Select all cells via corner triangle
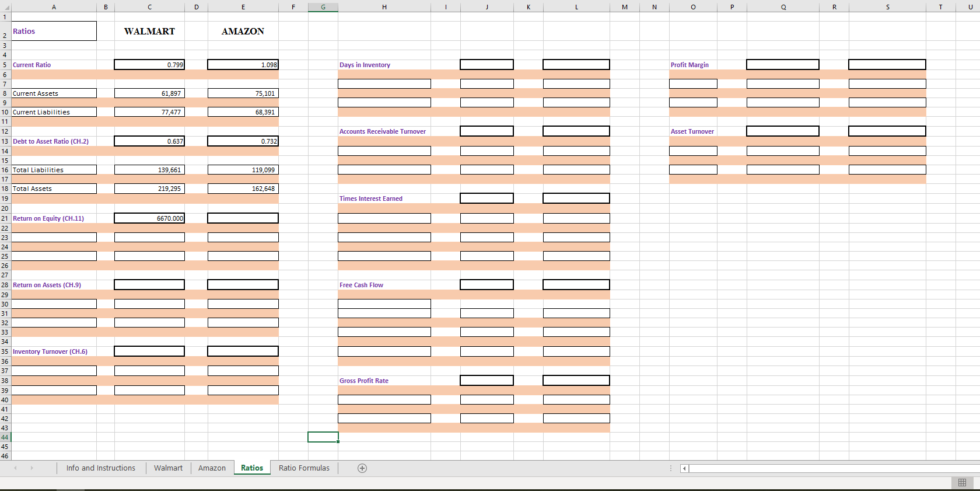The height and width of the screenshot is (491, 980). click(5, 7)
